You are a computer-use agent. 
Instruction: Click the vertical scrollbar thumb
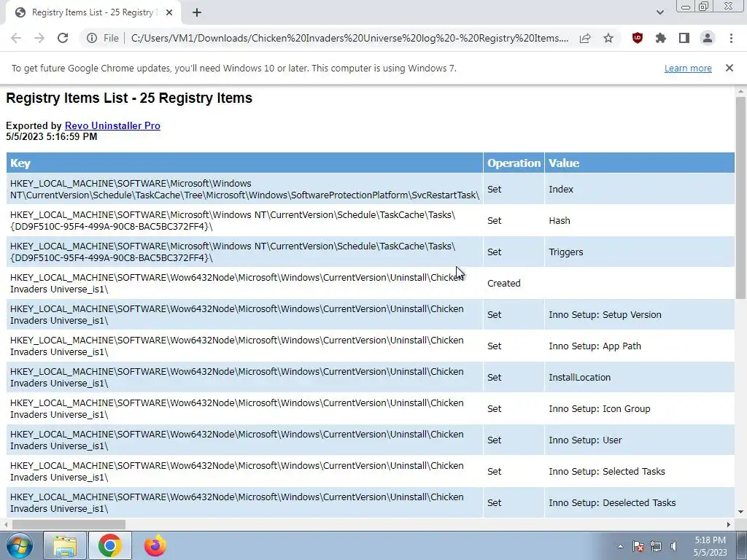tap(741, 198)
